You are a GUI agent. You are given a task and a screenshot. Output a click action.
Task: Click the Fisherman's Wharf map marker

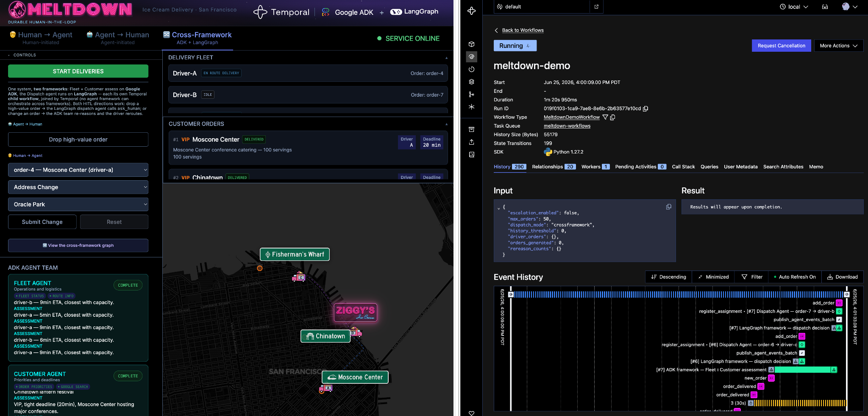coord(295,254)
